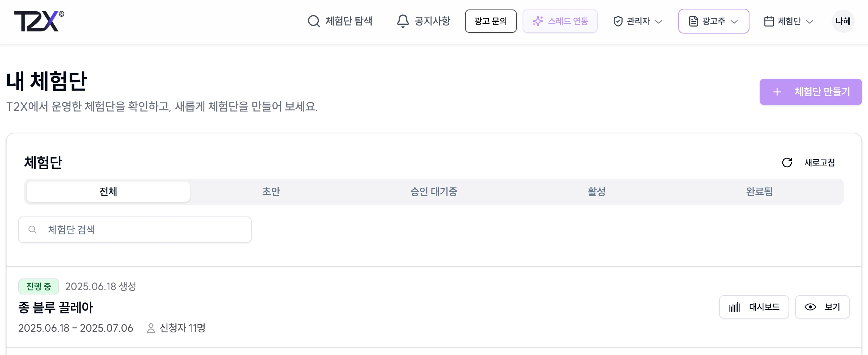This screenshot has width=868, height=355.
Task: Click the 체험단 검색 input field
Action: [135, 230]
